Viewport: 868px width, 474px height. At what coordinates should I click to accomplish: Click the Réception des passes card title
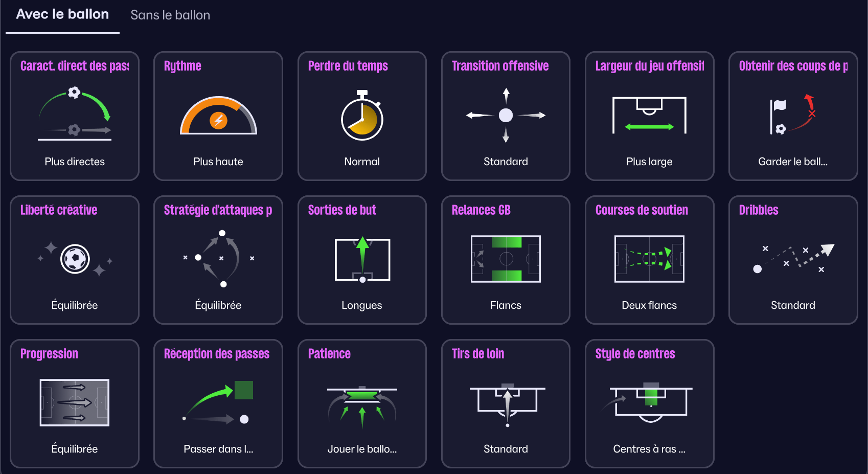217,354
